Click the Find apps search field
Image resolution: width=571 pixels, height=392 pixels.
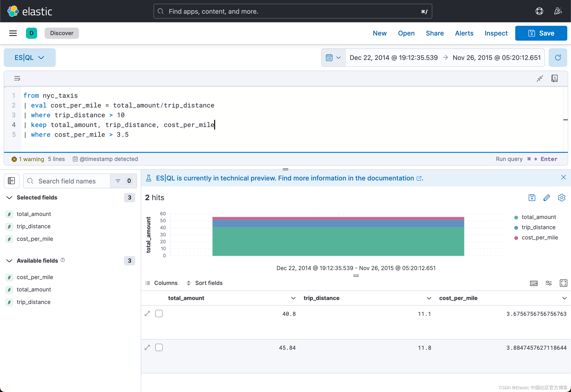pos(292,11)
